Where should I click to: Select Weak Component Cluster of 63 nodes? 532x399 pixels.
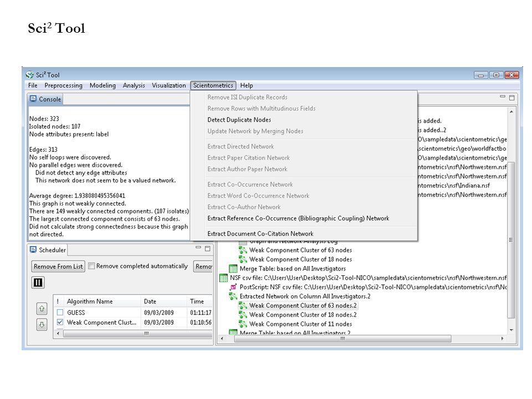pos(300,250)
